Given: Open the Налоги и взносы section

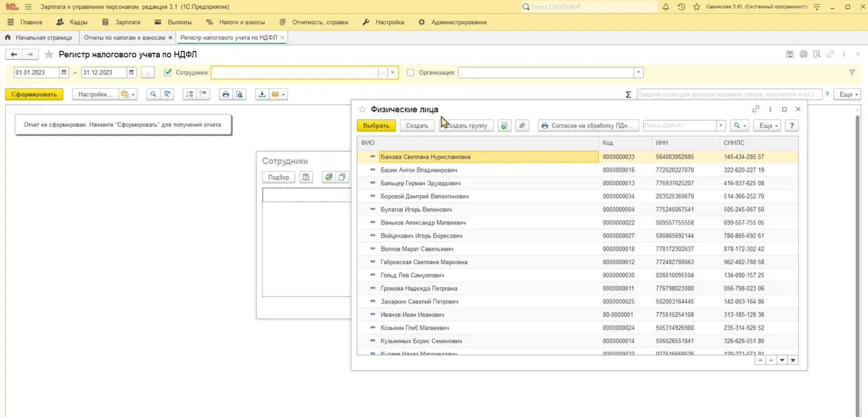Looking at the screenshot, I should [x=236, y=22].
